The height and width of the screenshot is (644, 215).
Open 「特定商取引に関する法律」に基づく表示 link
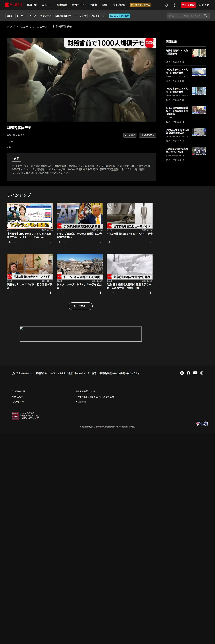[95, 397]
